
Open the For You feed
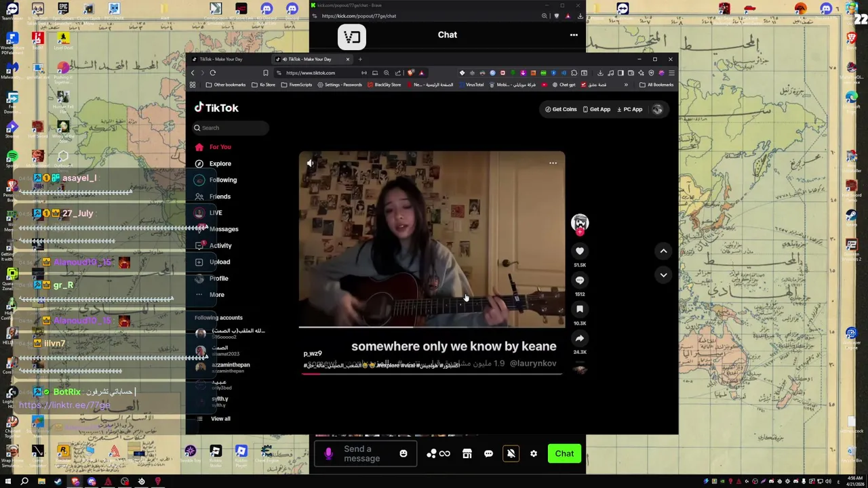pos(214,147)
